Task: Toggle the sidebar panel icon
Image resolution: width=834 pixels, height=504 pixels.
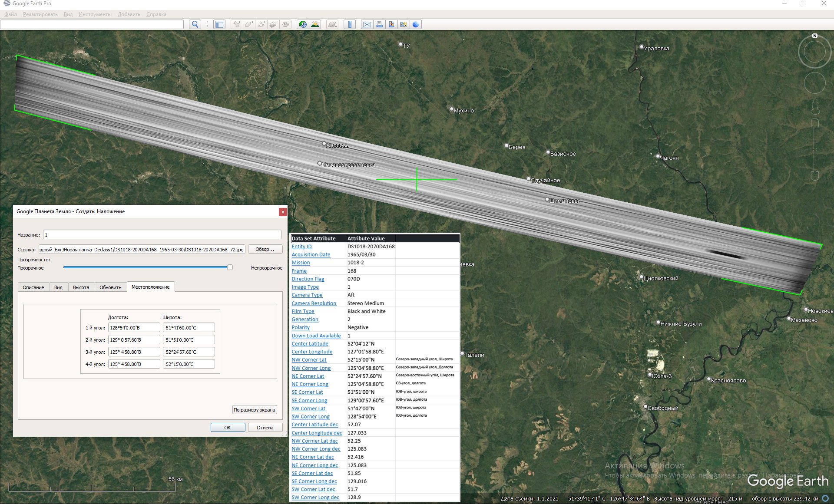Action: (219, 24)
